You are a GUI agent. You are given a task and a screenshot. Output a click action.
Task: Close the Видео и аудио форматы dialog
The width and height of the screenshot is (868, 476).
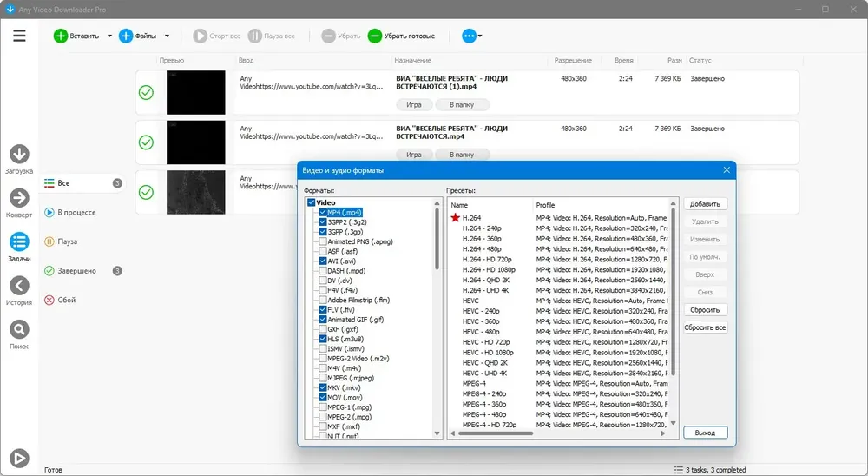click(727, 170)
